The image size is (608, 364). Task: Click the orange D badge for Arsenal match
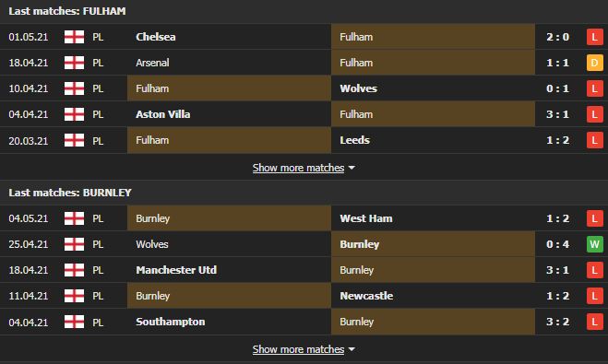[x=594, y=63]
